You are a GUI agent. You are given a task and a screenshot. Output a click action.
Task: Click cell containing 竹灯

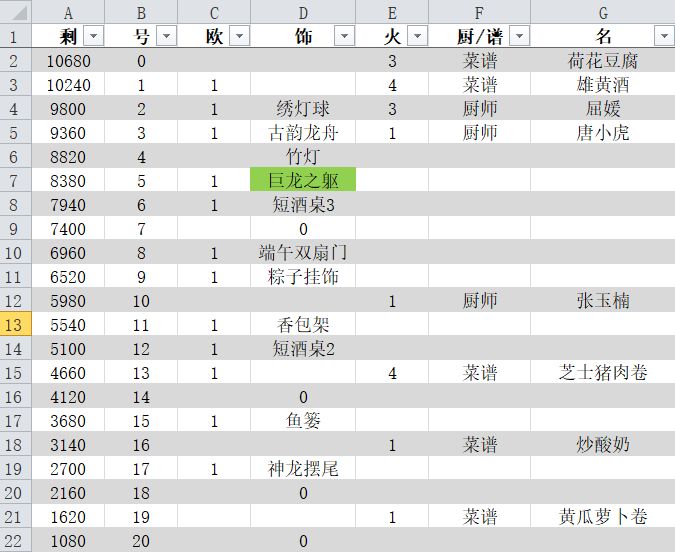click(303, 156)
